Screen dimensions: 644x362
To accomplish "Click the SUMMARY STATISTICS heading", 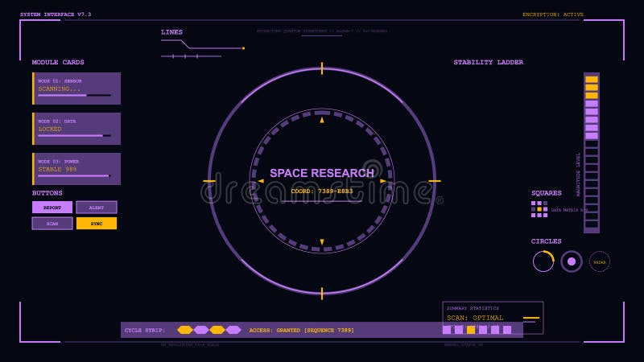I will [x=473, y=308].
